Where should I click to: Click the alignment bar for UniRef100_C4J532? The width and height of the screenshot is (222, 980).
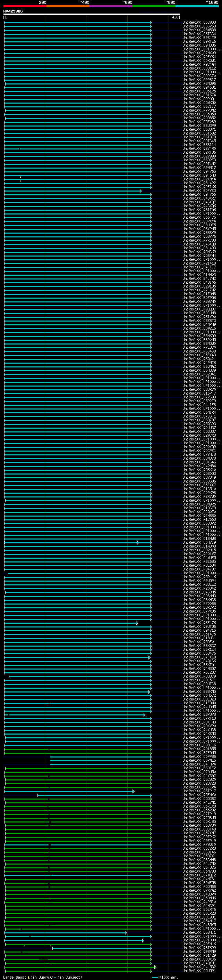pyautogui.click(x=80, y=967)
